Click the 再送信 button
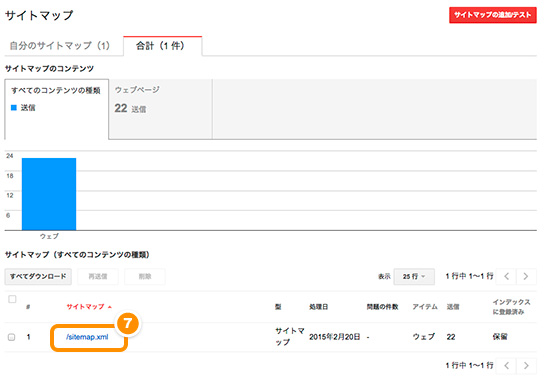550x387 pixels. tap(98, 276)
